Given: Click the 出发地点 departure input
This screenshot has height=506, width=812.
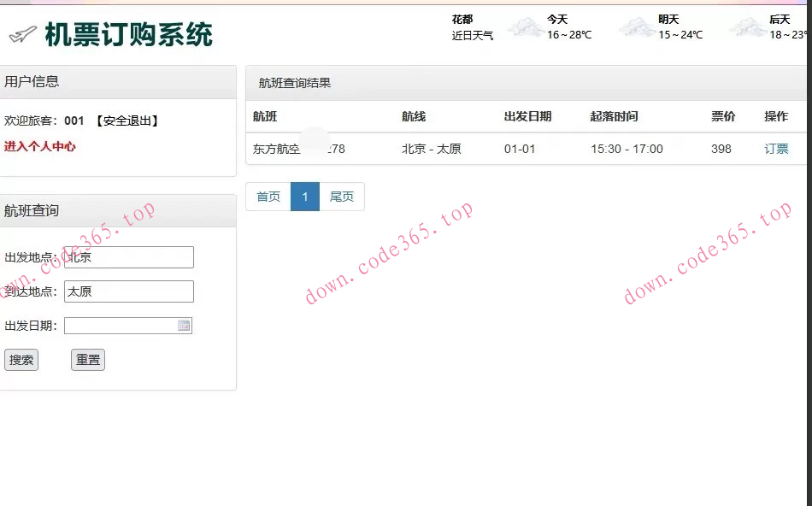Looking at the screenshot, I should coord(128,256).
